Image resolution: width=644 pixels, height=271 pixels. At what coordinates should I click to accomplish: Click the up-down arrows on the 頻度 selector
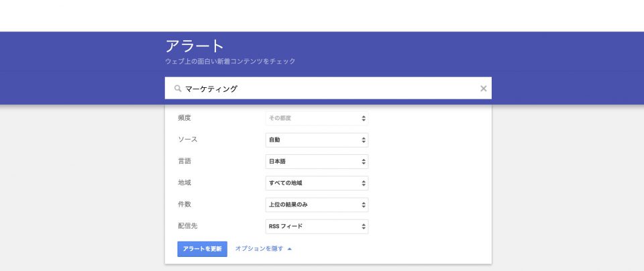[363, 118]
